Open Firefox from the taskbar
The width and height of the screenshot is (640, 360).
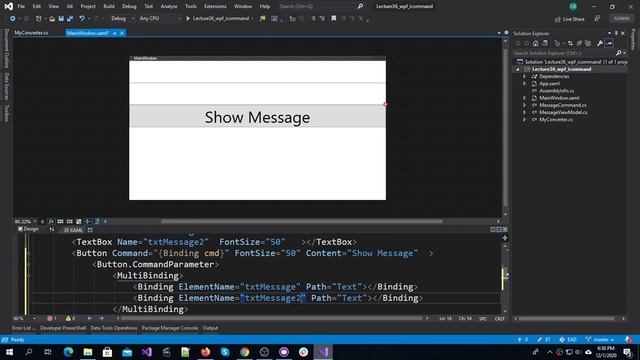(205, 352)
